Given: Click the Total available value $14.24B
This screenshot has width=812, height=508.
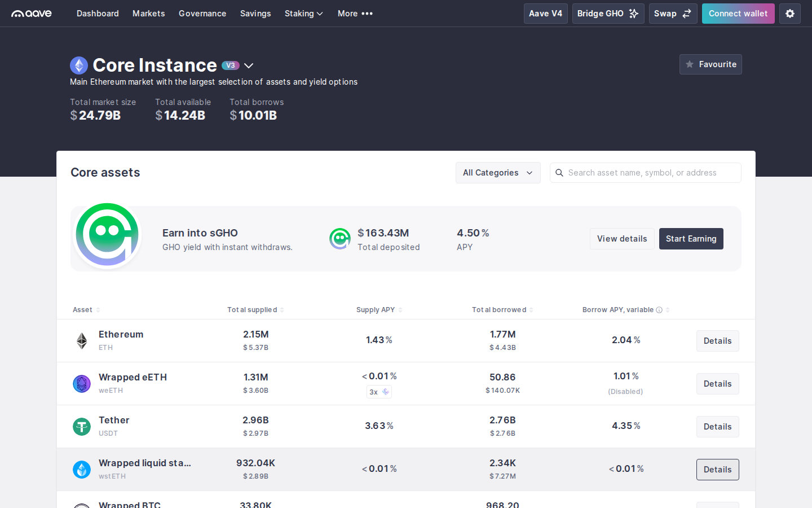Looking at the screenshot, I should (x=180, y=116).
